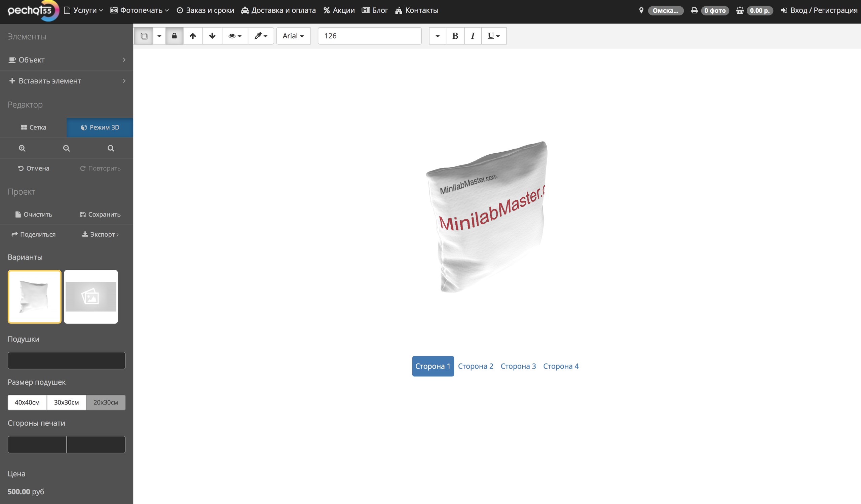
Task: Open the dropdown arrow beside Bold
Action: point(437,36)
